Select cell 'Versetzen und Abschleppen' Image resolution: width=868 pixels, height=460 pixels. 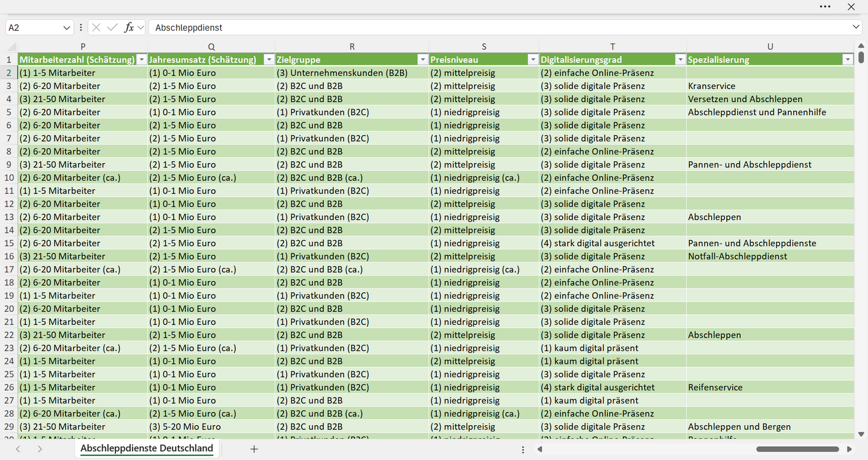pos(770,99)
